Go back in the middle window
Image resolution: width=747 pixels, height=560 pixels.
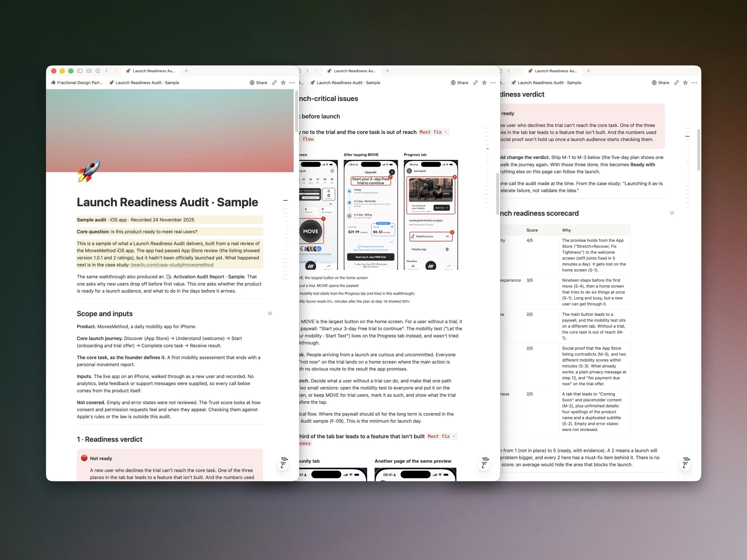[x=308, y=71]
